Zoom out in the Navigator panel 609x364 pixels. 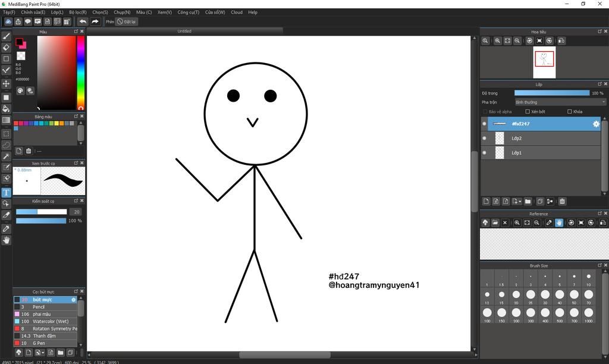tap(517, 41)
